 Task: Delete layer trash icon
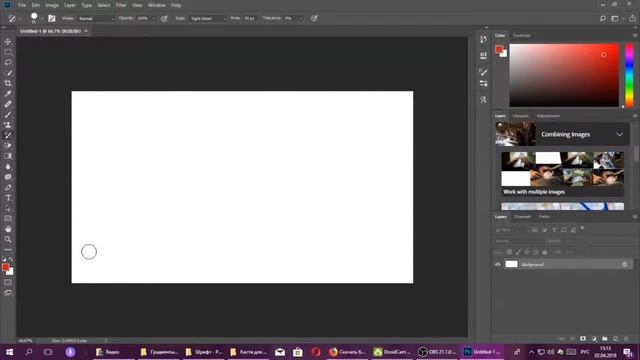626,339
